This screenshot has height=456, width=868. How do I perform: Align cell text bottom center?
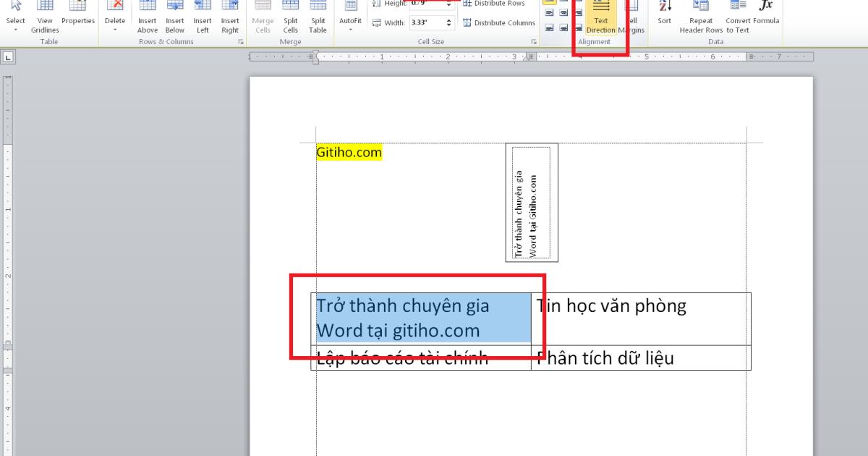tap(563, 28)
